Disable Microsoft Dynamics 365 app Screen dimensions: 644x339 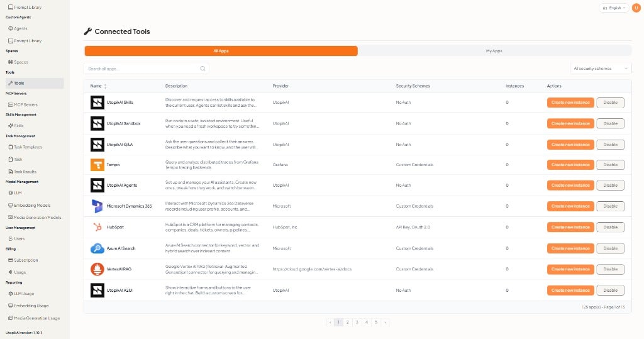click(610, 206)
